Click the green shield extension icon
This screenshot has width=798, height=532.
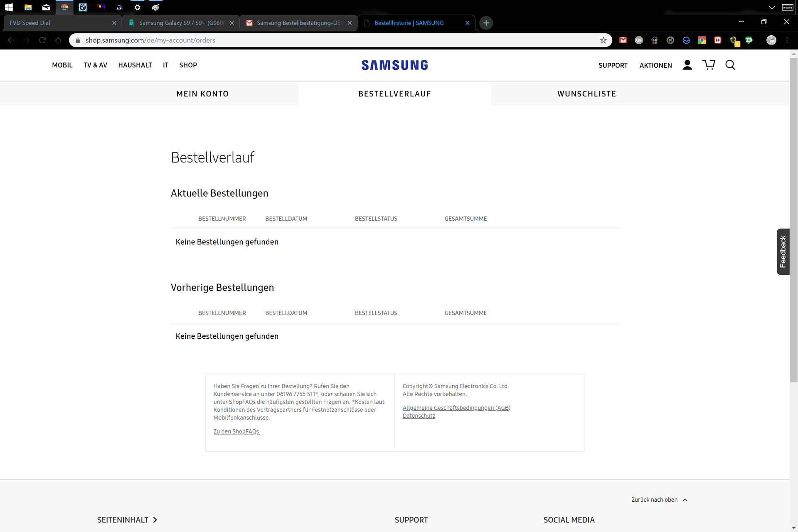tap(749, 40)
